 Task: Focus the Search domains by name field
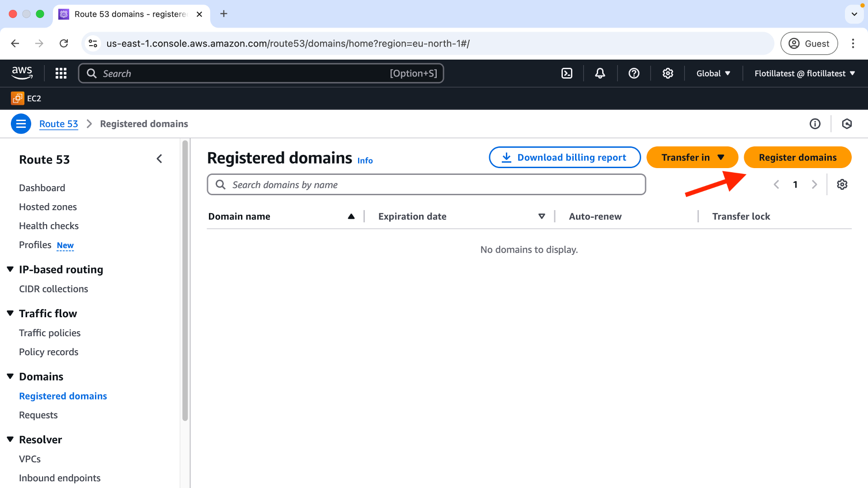pyautogui.click(x=426, y=184)
